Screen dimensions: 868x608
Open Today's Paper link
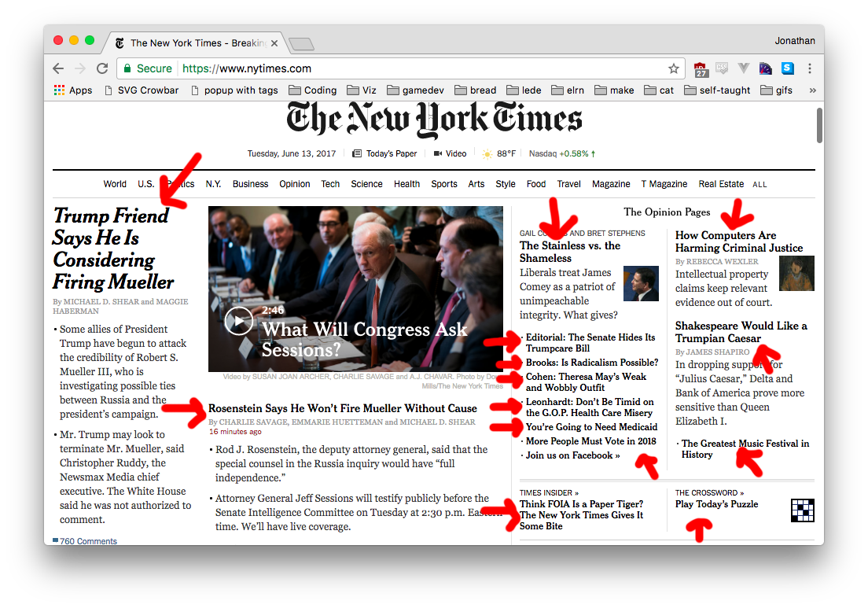pyautogui.click(x=384, y=153)
